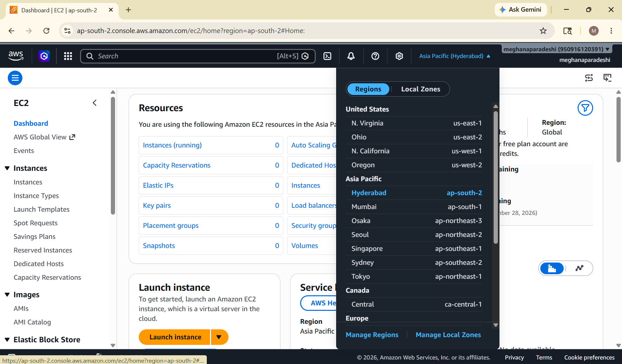The image size is (622, 364).
Task: Open Snapshots resource link
Action: (x=159, y=246)
